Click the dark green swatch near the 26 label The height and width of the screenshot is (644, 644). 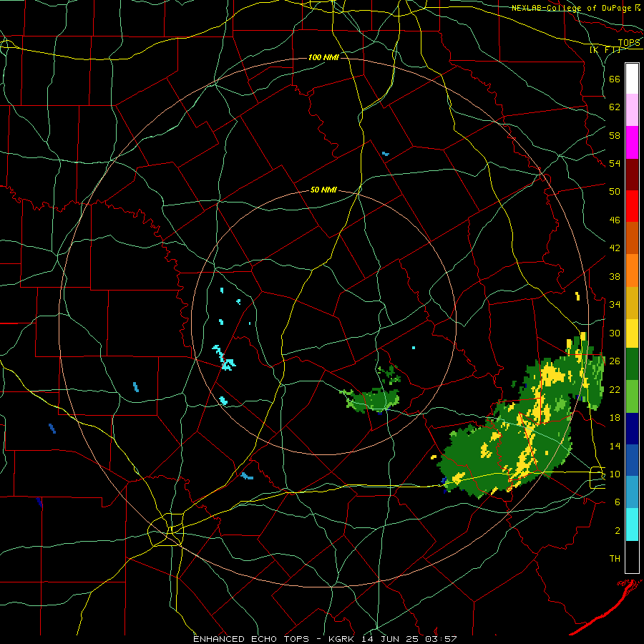pyautogui.click(x=632, y=364)
